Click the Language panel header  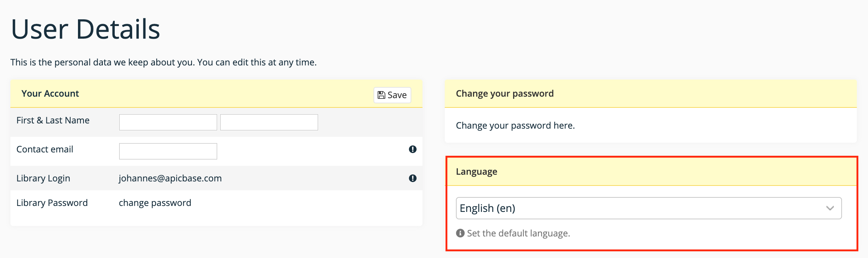[652, 172]
